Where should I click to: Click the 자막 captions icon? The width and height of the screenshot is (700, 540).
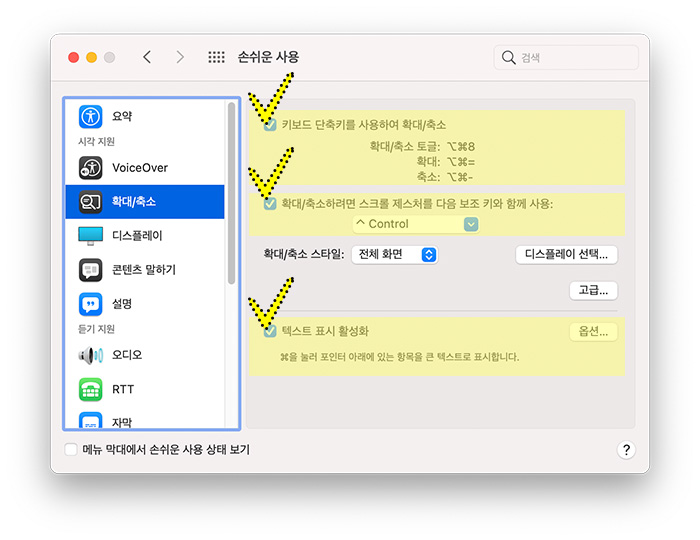tap(91, 420)
